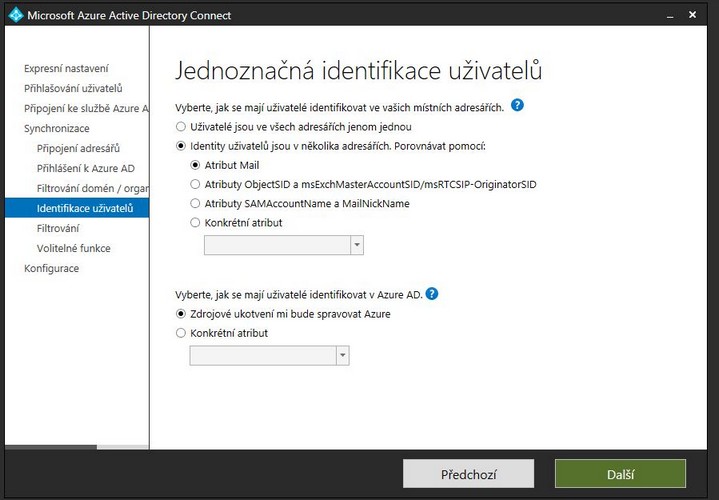Go to Expresní nastavení step
Viewport: 719px width, 500px height.
pos(66,68)
